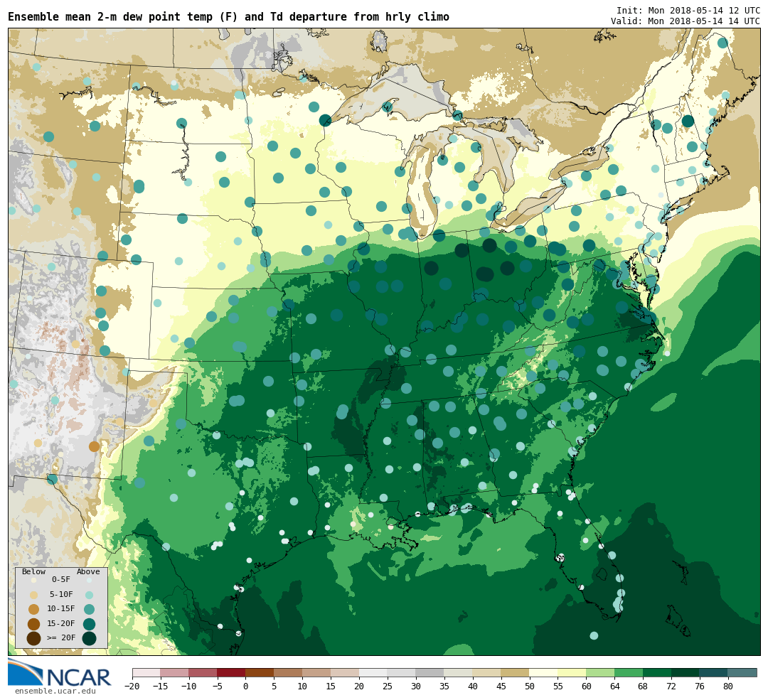Click the colorbar segment between 64 and 68
768x700 pixels.
[629, 672]
